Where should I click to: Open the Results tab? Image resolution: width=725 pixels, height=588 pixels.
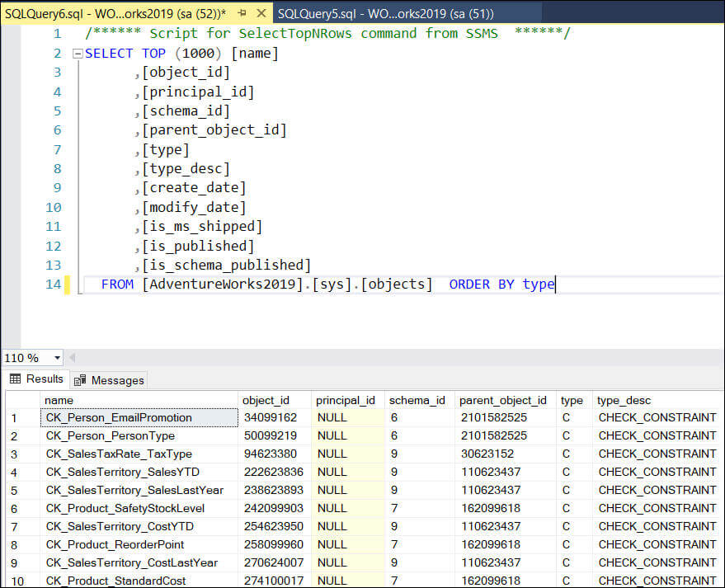tap(36, 379)
